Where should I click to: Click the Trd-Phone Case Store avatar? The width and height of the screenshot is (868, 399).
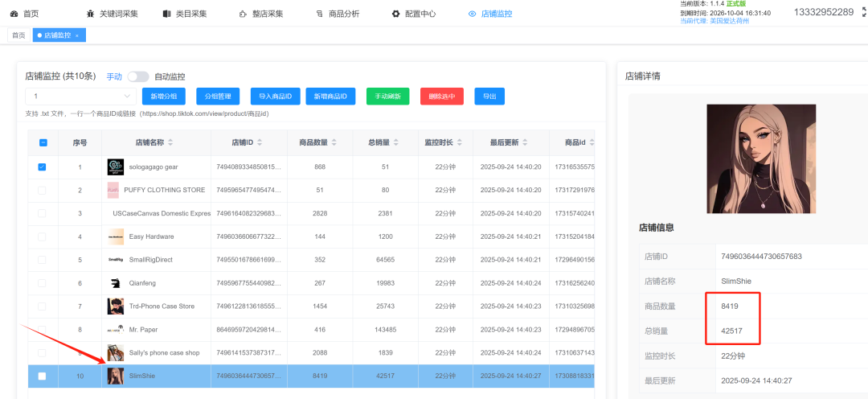point(116,306)
